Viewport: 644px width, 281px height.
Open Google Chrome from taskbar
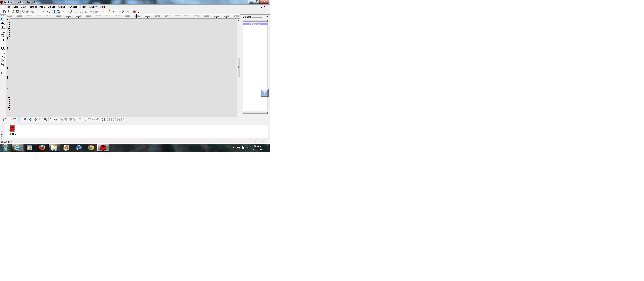[x=91, y=148]
